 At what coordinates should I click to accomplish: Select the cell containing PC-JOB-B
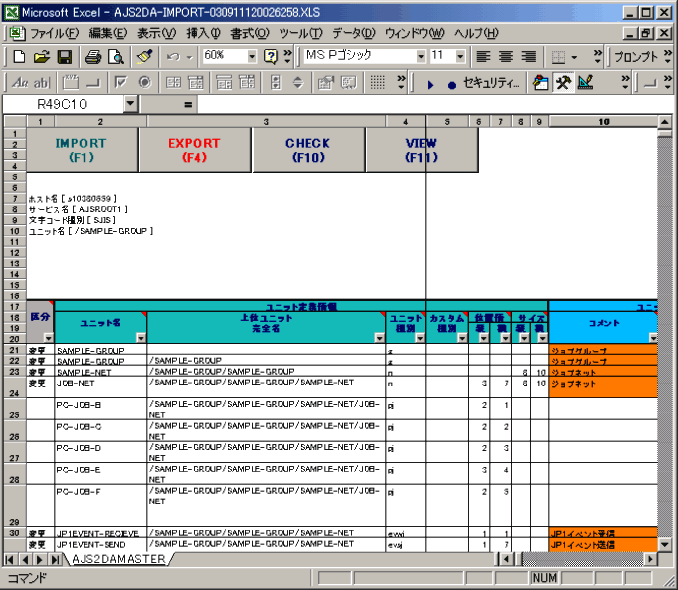click(101, 408)
